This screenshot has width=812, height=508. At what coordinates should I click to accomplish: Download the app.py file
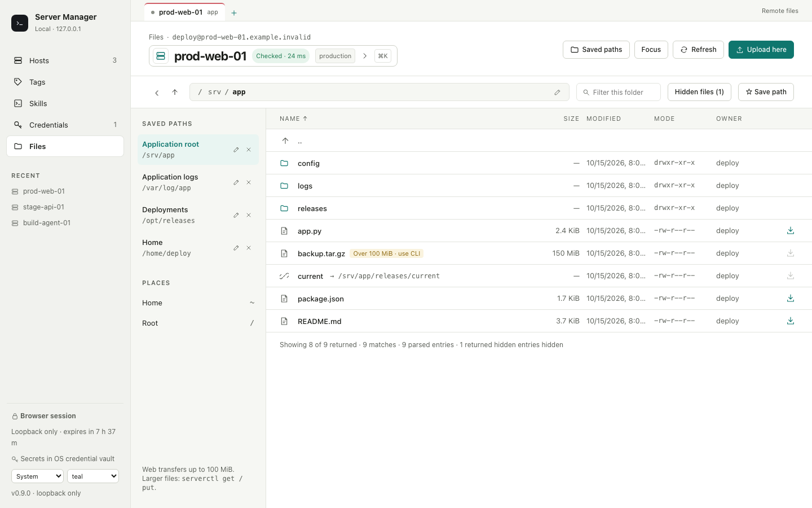pos(791,231)
